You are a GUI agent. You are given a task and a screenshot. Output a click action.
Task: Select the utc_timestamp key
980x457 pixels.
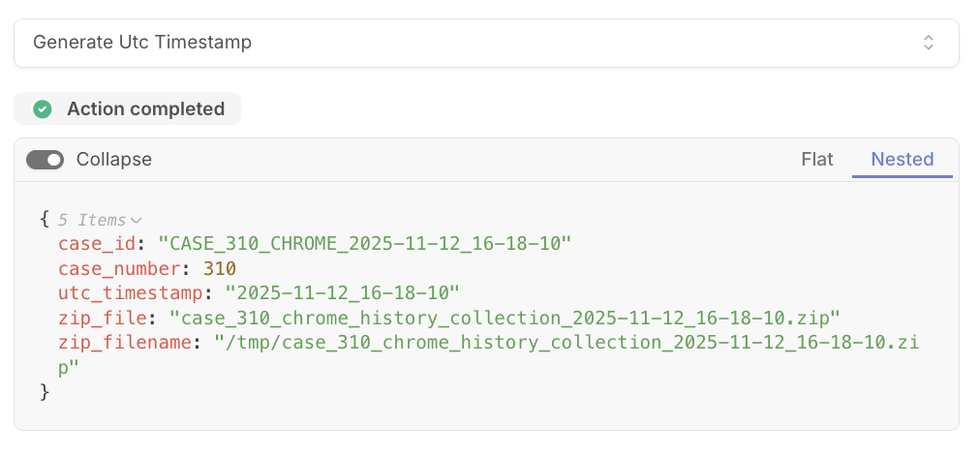(131, 293)
